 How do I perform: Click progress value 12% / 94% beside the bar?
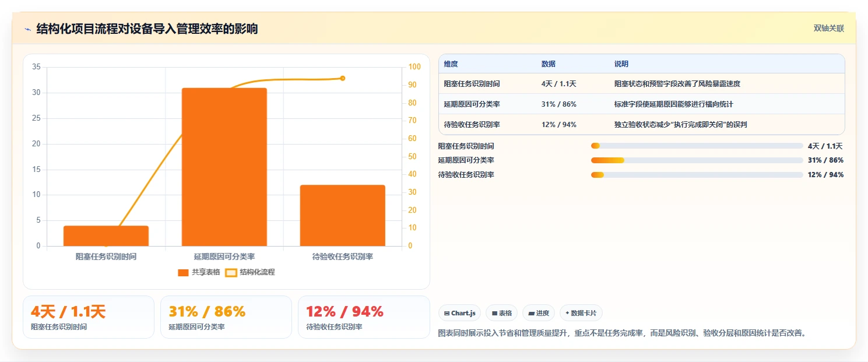(x=825, y=175)
